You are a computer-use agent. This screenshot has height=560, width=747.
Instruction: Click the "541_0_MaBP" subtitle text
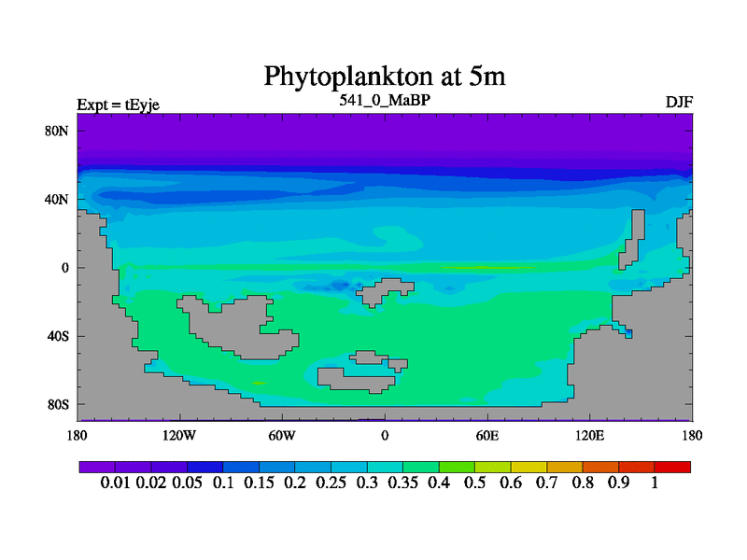384,100
